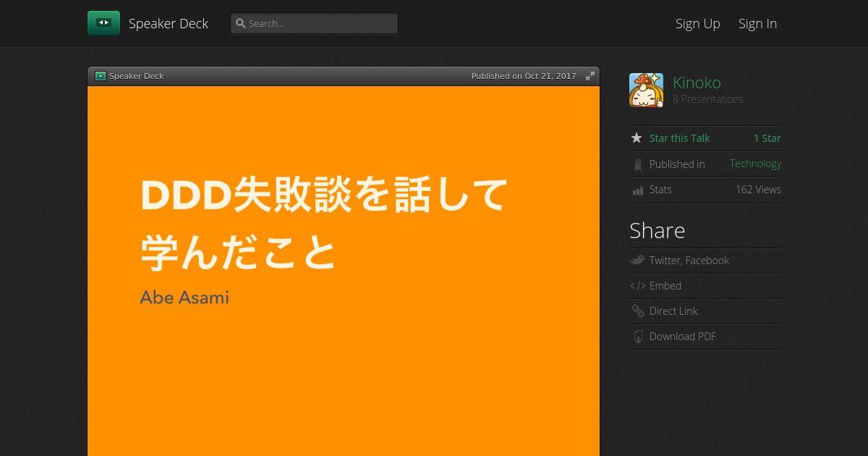Open the Sign Up page
The height and width of the screenshot is (456, 868).
pos(698,23)
